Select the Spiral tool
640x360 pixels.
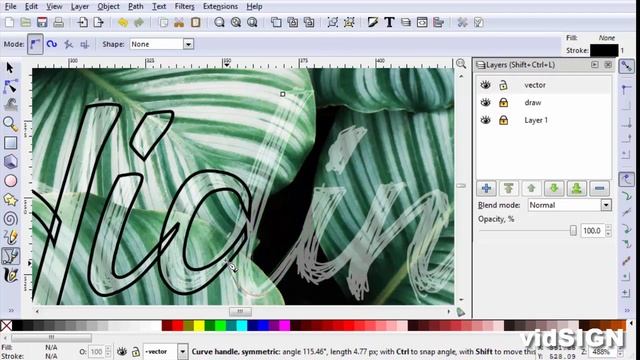click(10, 219)
